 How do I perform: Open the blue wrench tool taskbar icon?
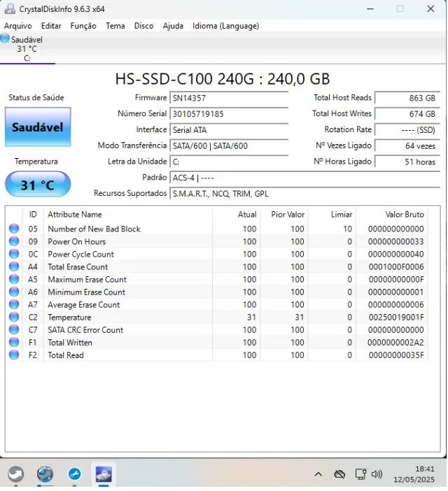75,474
